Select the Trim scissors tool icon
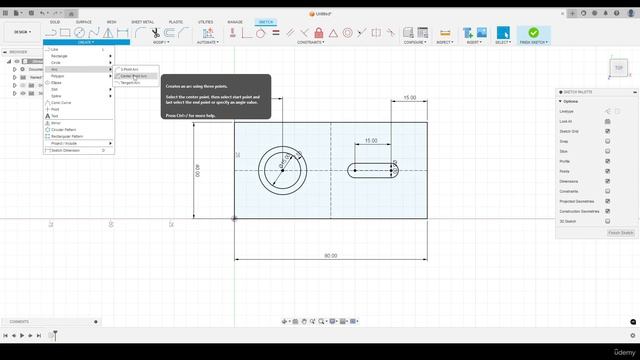Viewport: 640px width, 360px height. point(156,33)
